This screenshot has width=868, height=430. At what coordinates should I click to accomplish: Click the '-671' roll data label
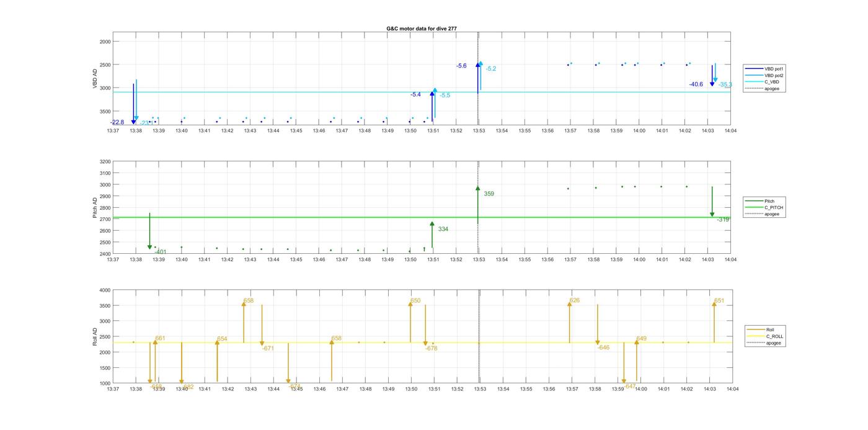[268, 349]
